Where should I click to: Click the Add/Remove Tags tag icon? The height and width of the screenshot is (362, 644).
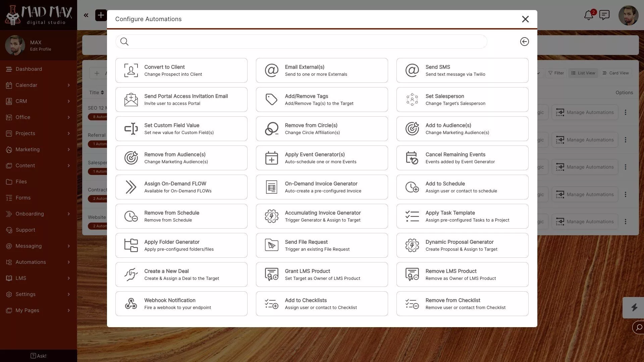pos(271,100)
